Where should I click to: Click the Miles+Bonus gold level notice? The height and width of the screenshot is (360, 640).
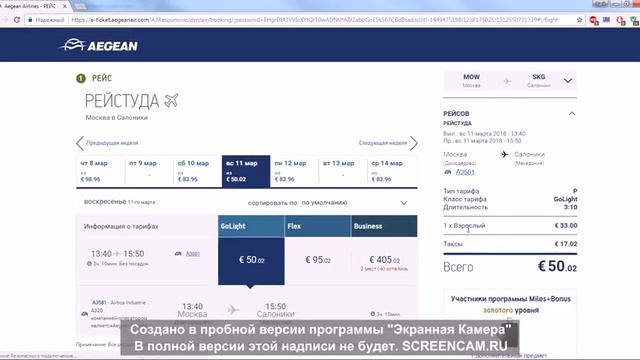click(x=511, y=304)
